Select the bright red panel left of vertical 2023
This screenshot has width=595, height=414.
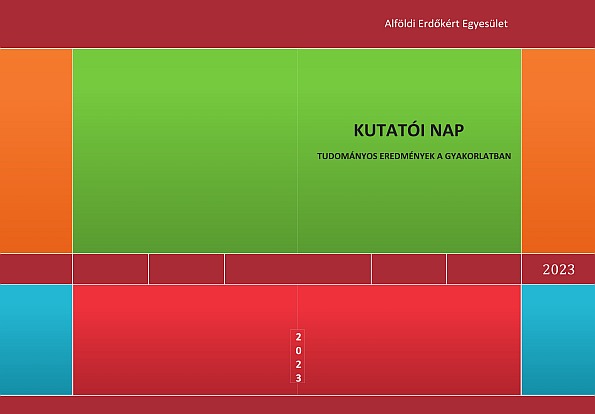tap(182, 340)
